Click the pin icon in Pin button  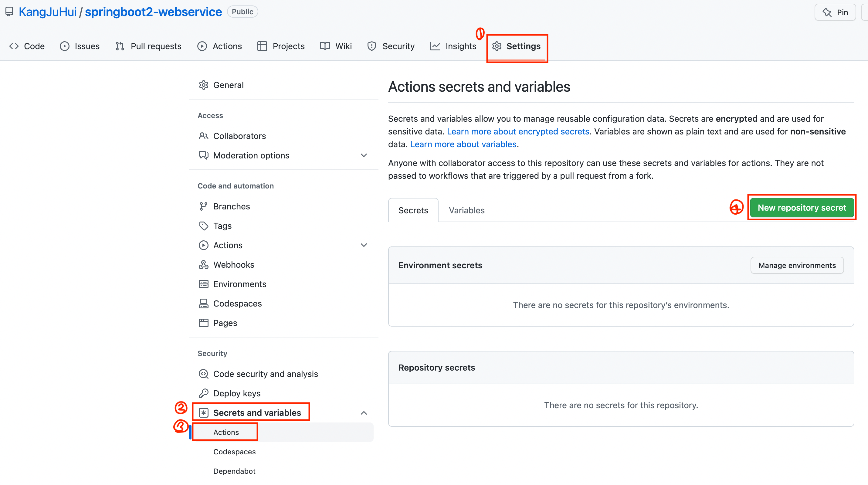[827, 12]
